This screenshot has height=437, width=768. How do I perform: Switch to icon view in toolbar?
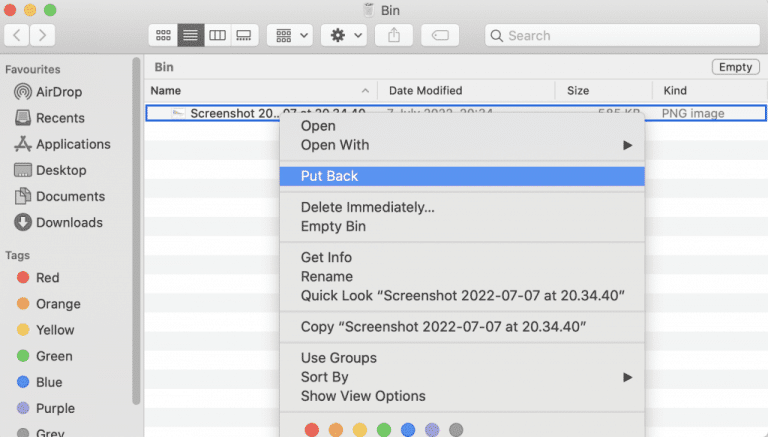162,35
